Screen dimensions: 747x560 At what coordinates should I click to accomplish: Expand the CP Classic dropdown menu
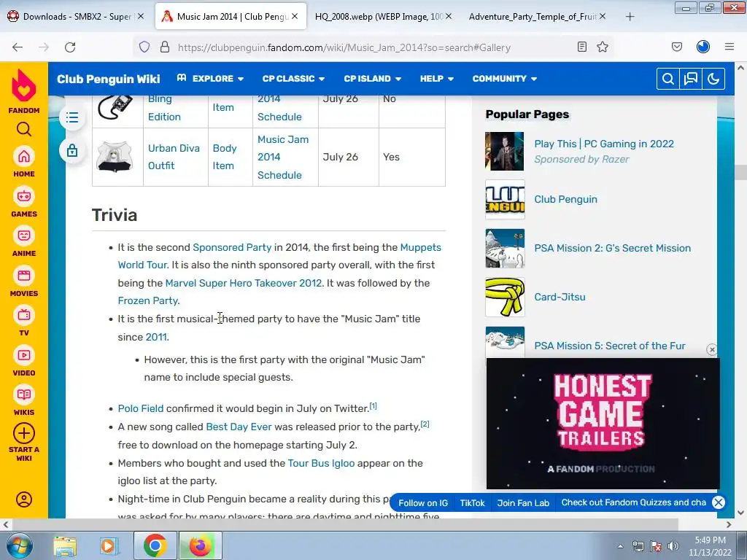click(293, 79)
